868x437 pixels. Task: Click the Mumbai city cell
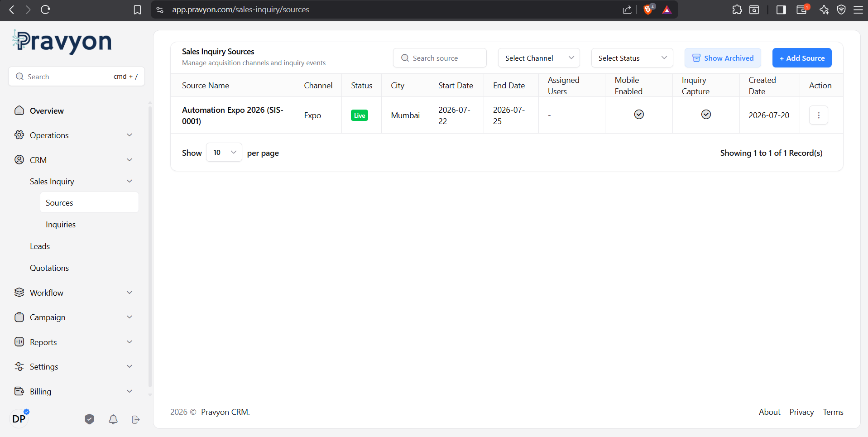coord(405,115)
